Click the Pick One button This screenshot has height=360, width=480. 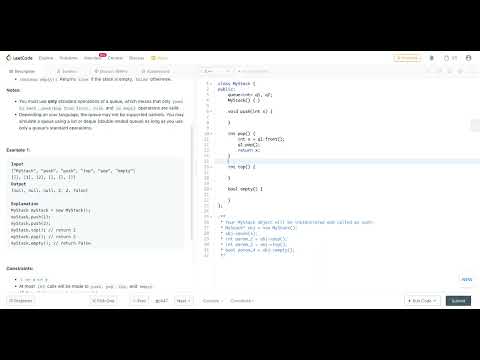click(x=104, y=301)
